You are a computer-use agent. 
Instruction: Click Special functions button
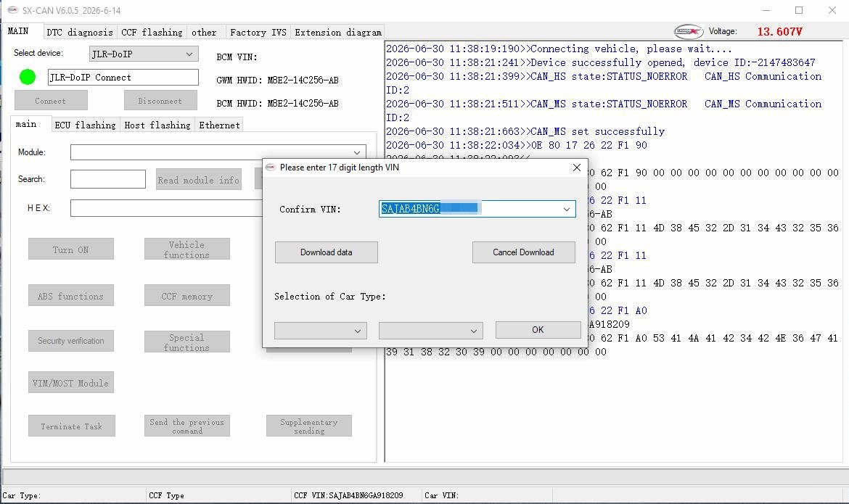186,342
